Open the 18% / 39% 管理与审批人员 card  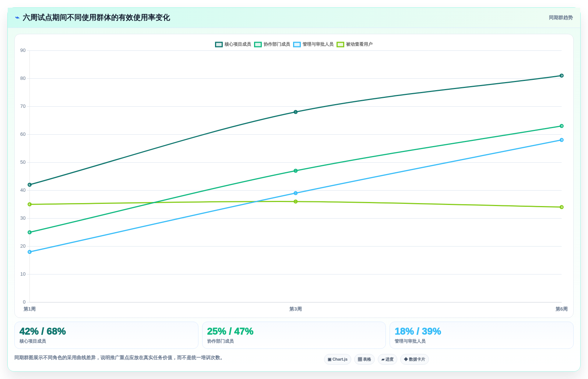482,335
